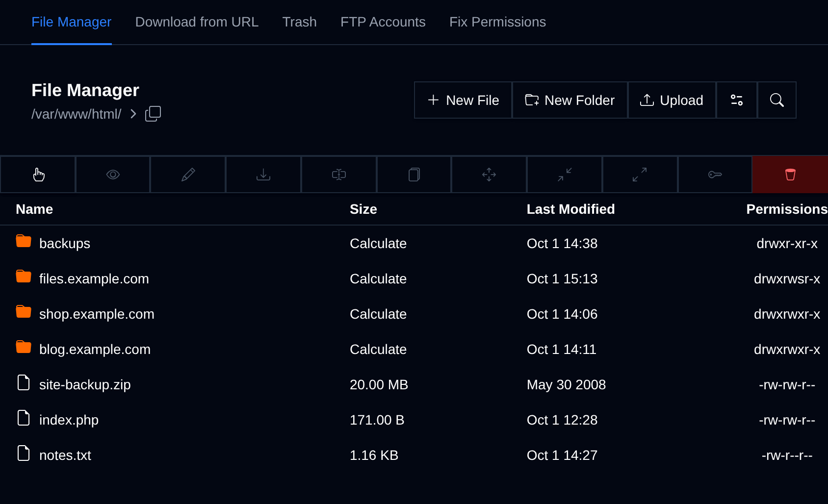Screen dimensions: 828x504
Task: Copy the /var/www/html/ path with copy icon
Action: (153, 114)
